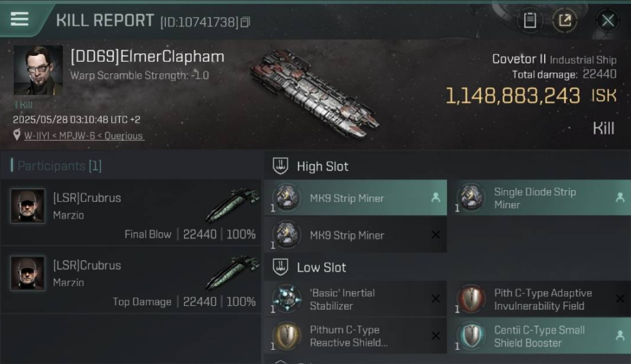
Task: Select the Single Diode Strip Miner icon
Action: [x=470, y=198]
